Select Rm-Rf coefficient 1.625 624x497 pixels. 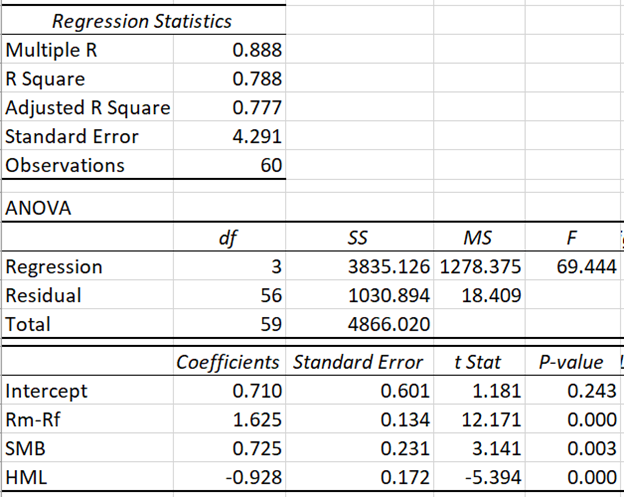click(x=257, y=420)
